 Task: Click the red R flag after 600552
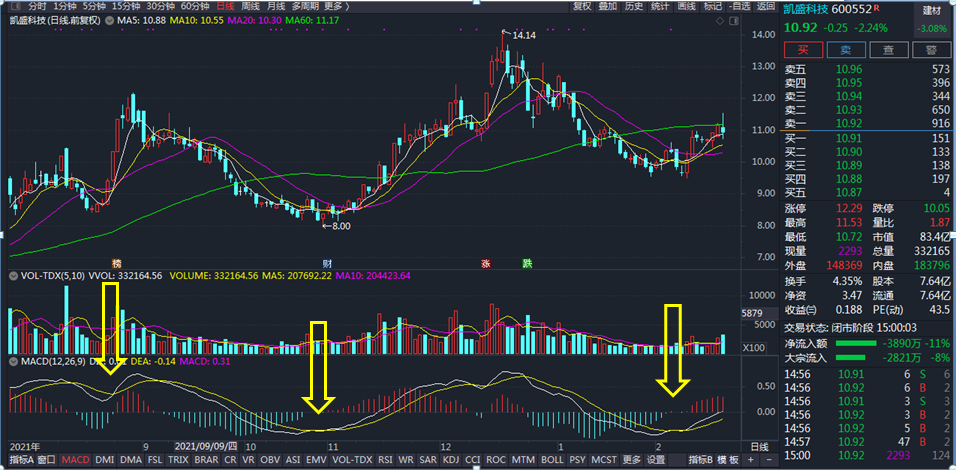pyautogui.click(x=877, y=8)
